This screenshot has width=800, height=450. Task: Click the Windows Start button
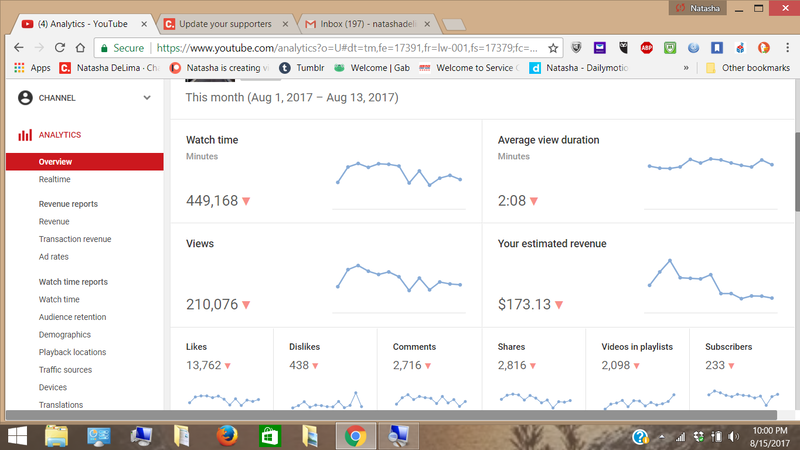[18, 436]
